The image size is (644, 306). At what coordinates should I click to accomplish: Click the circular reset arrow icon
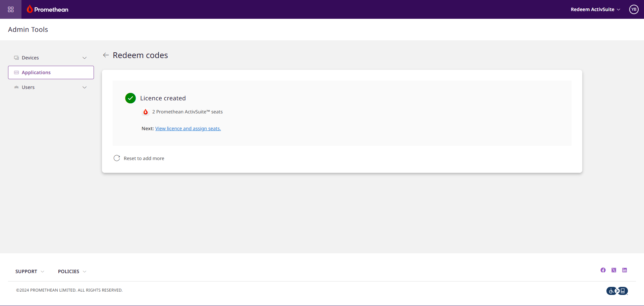click(x=117, y=158)
